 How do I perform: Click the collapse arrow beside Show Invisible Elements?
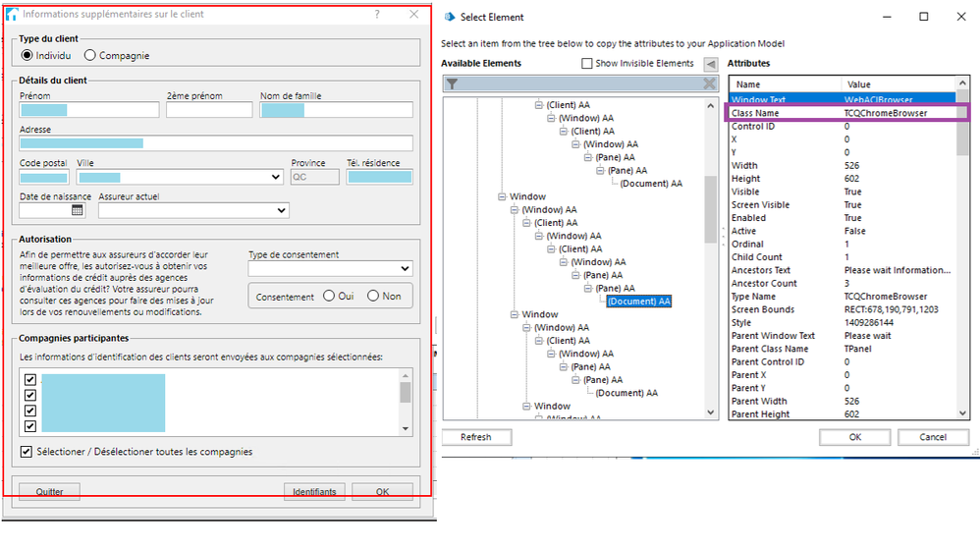(710, 64)
